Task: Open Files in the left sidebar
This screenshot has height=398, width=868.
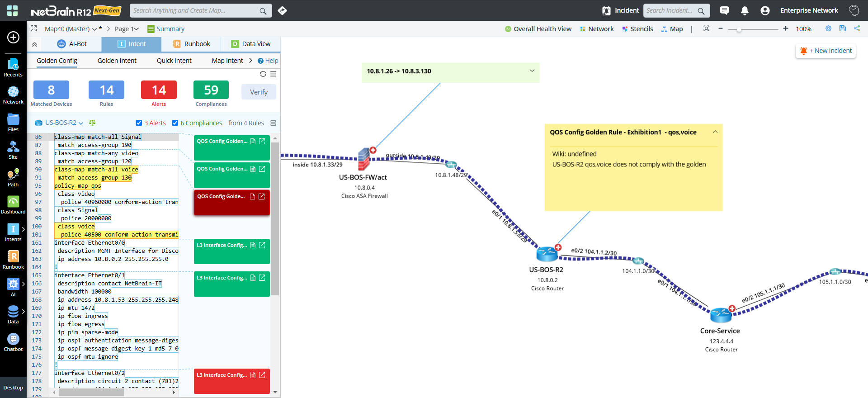Action: coord(13,123)
